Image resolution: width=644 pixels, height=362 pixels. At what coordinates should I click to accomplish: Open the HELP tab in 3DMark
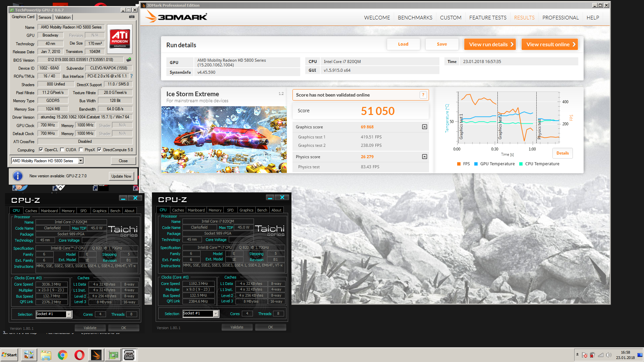pyautogui.click(x=593, y=17)
